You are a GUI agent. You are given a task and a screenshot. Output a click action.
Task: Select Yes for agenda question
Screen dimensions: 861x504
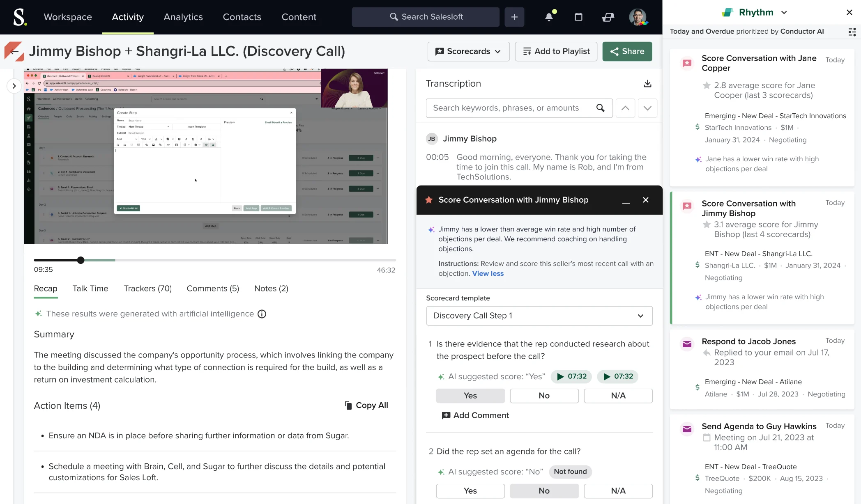470,491
